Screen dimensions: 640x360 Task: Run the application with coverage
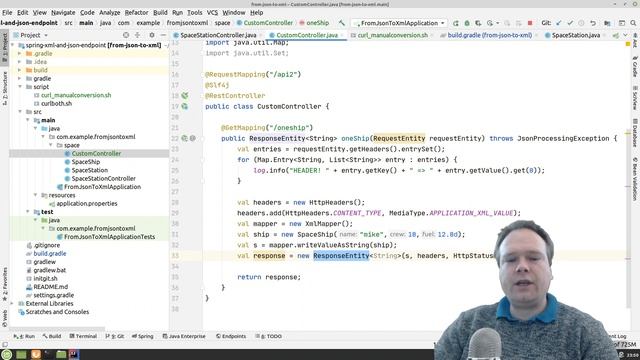(x=478, y=23)
